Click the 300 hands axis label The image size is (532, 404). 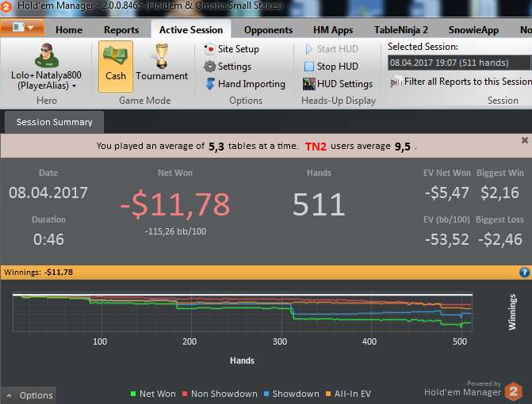coord(280,341)
